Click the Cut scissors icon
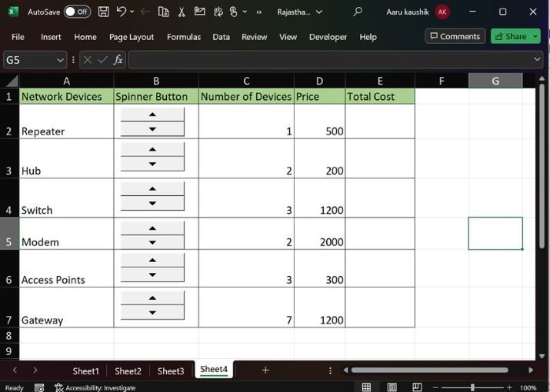 (182, 12)
